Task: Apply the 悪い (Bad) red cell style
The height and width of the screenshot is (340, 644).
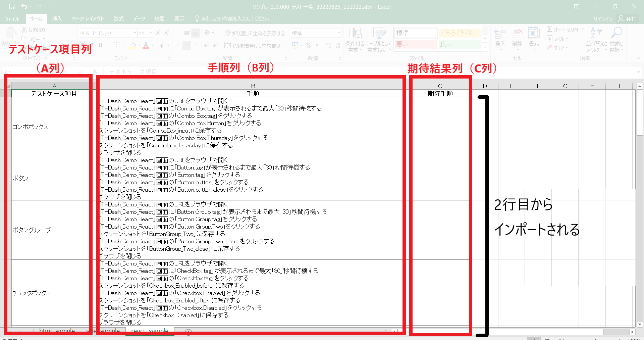Action: tap(415, 44)
